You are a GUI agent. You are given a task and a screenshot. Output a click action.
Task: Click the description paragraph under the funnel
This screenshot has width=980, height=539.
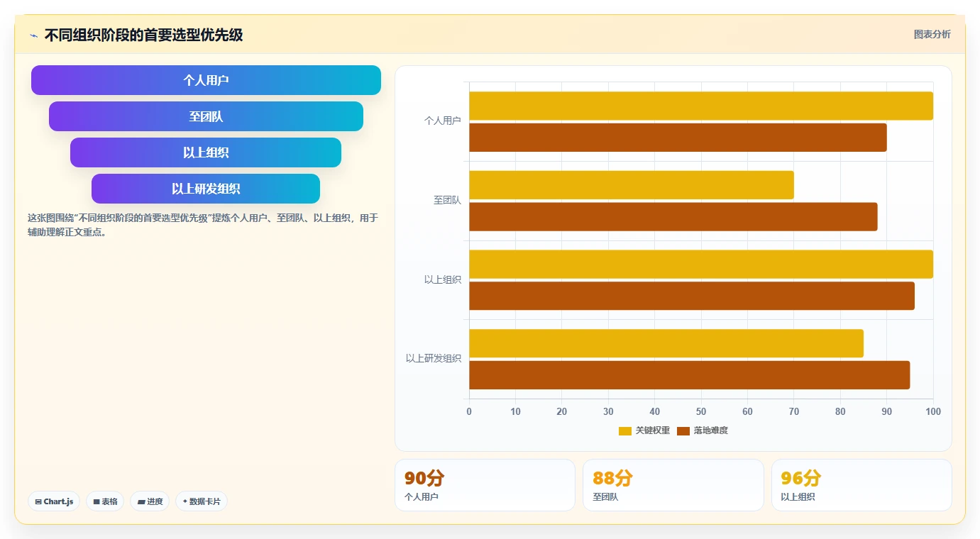point(203,225)
